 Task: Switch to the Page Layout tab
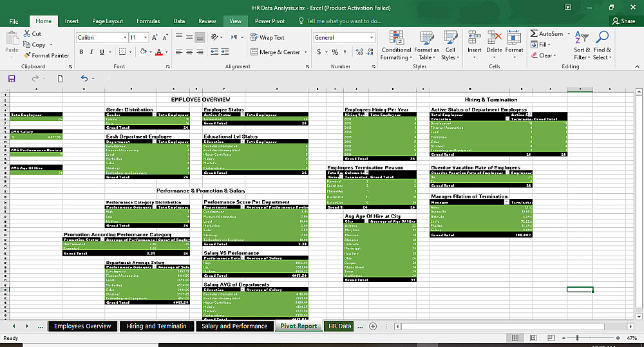pos(108,21)
